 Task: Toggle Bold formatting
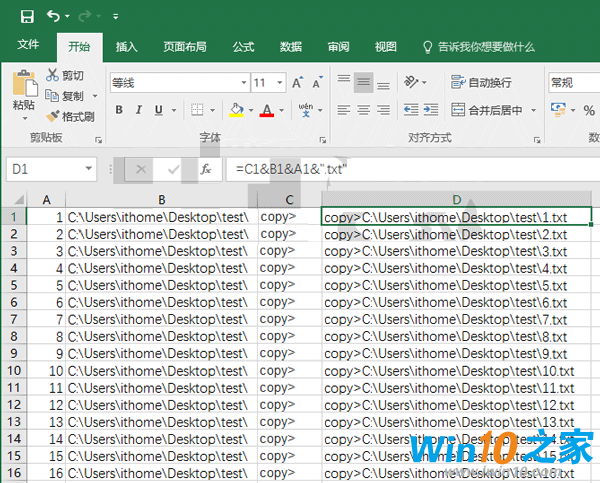[120, 110]
